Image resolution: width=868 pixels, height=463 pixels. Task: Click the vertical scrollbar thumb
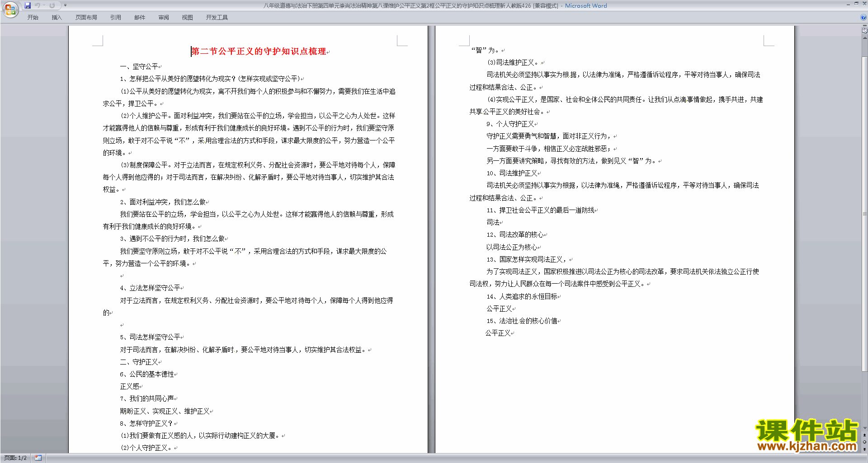865,214
